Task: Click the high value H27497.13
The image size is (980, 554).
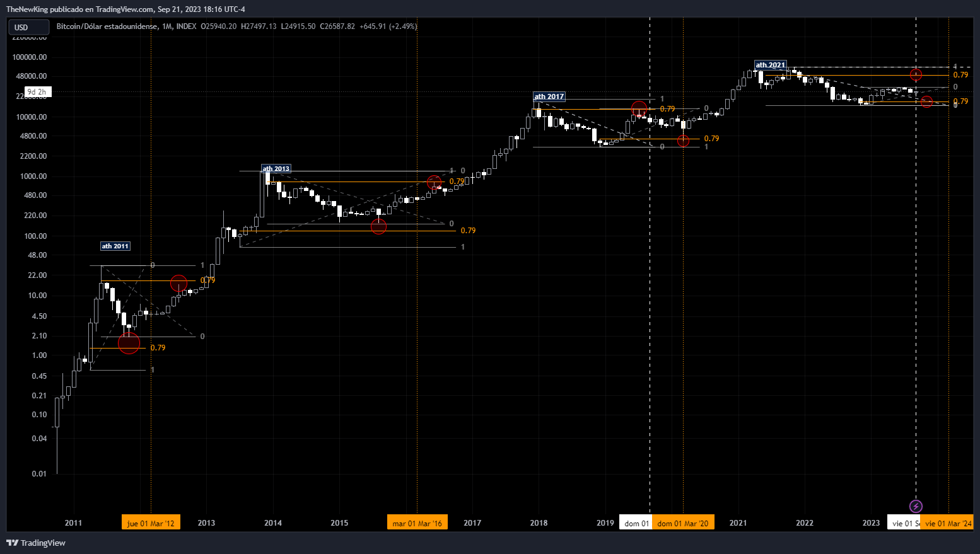Action: 259,26
